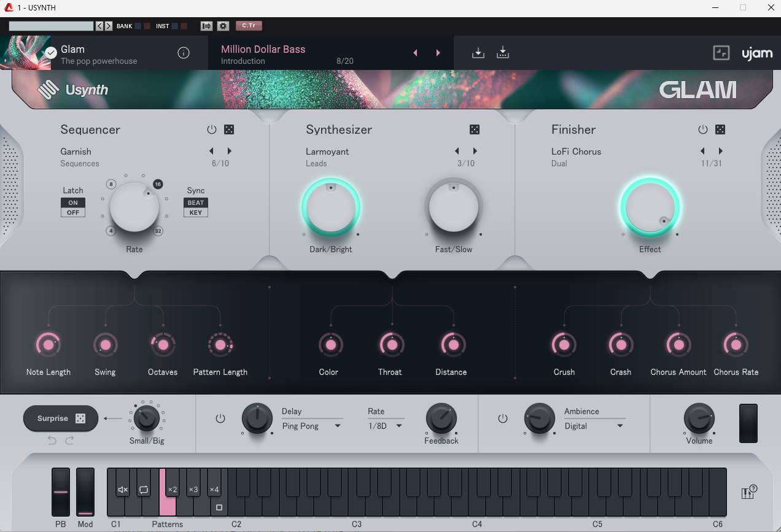
Task: Set Sync to KEY
Action: [196, 212]
